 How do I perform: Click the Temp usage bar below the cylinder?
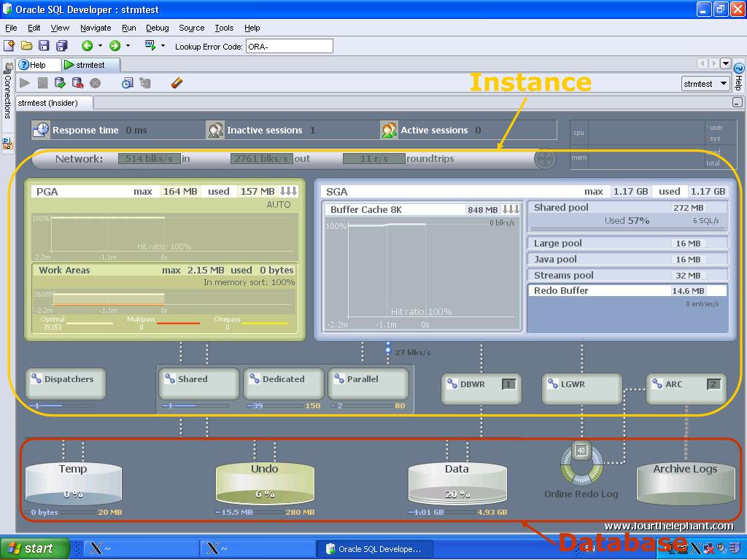pos(74,513)
